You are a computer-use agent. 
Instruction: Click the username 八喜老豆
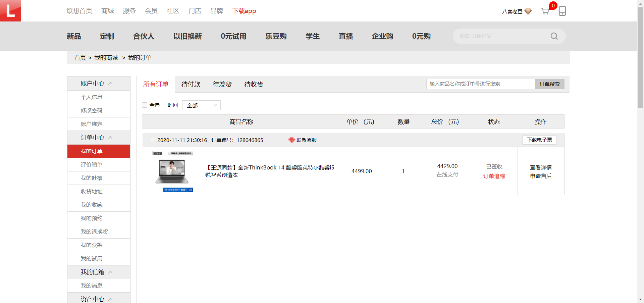pos(512,11)
